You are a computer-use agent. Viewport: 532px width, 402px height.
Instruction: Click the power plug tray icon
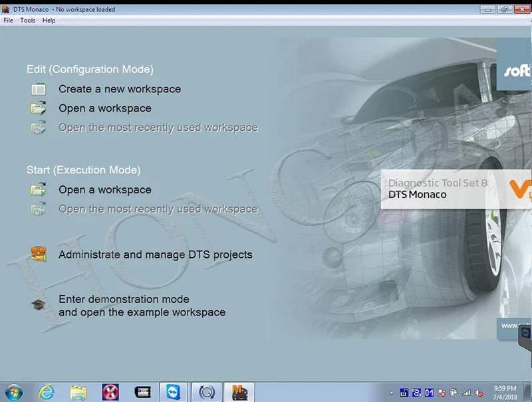454,393
